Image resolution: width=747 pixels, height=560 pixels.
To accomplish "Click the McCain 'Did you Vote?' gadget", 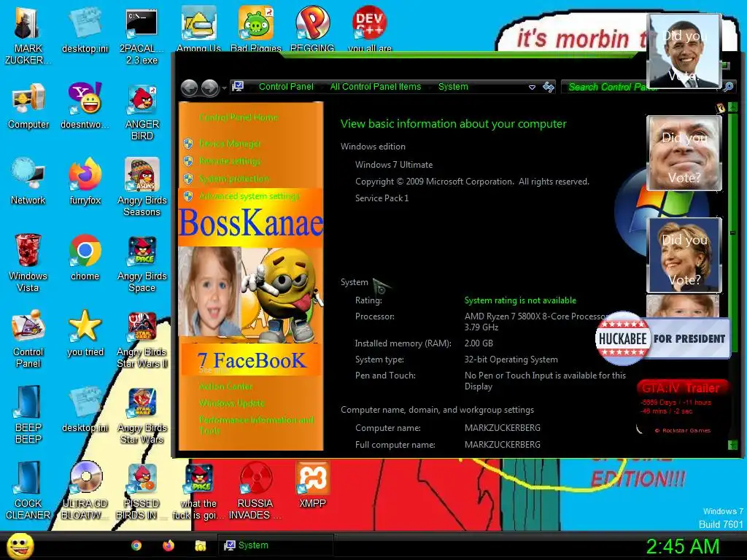I will (x=684, y=153).
